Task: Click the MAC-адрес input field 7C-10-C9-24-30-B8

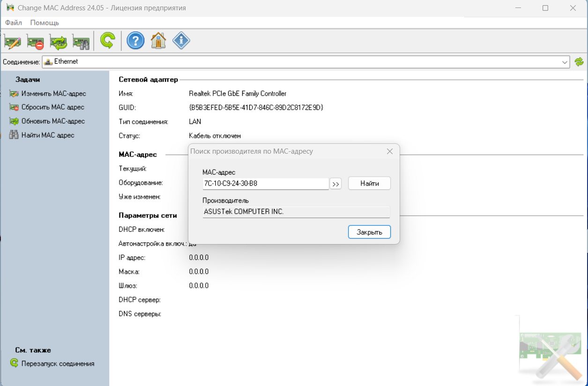Action: coord(266,184)
